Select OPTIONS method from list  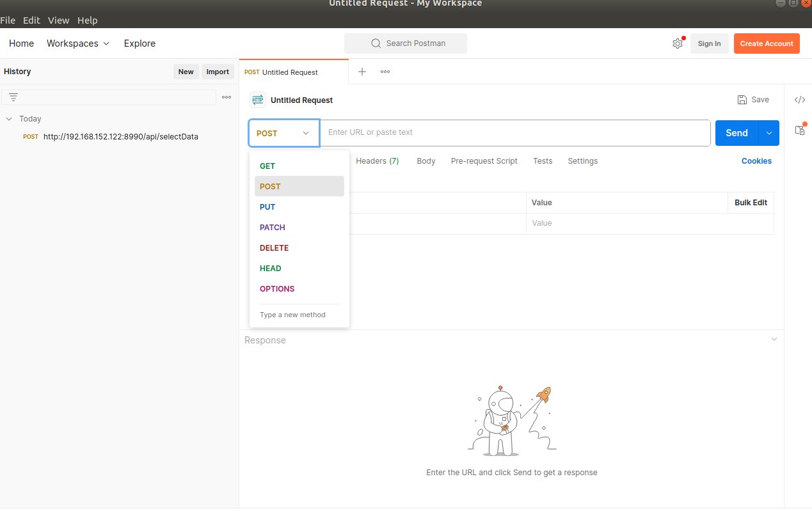tap(299, 288)
